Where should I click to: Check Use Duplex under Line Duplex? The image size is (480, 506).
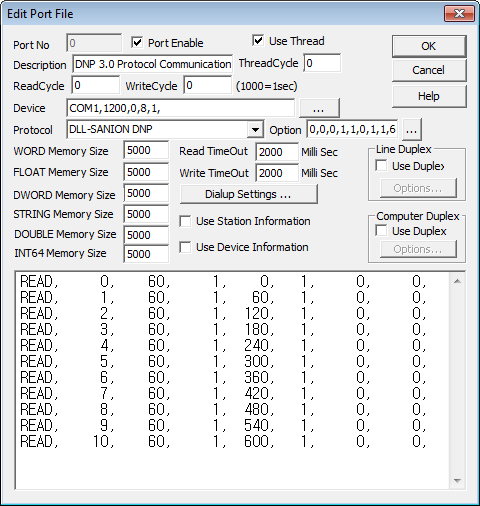click(381, 166)
